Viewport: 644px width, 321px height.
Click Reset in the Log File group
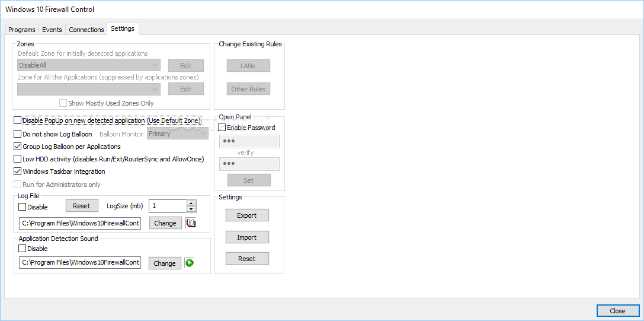click(82, 205)
